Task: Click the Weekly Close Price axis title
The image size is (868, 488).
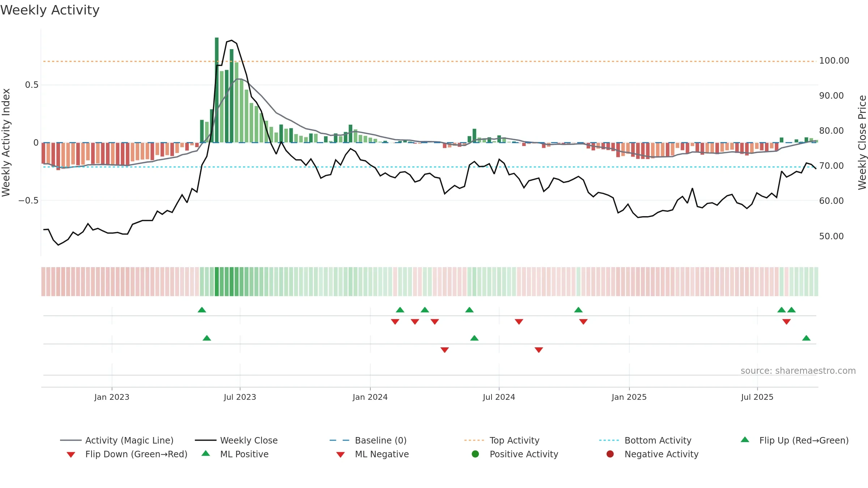Action: click(862, 142)
